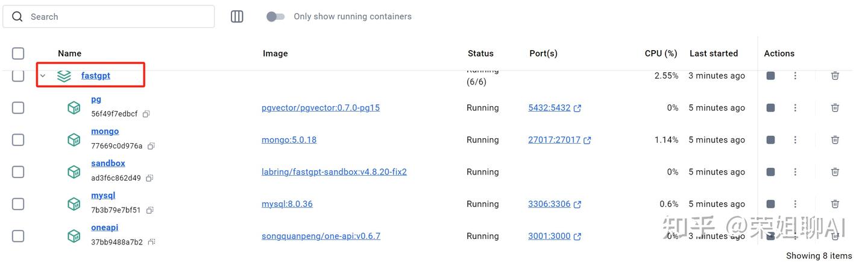Stop the mongo container
868x262 pixels.
pos(770,139)
